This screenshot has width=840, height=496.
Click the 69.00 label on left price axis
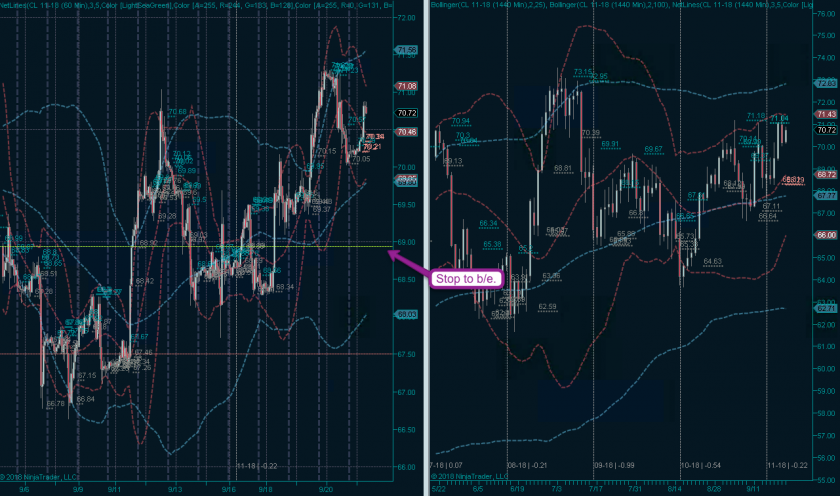tap(407, 242)
